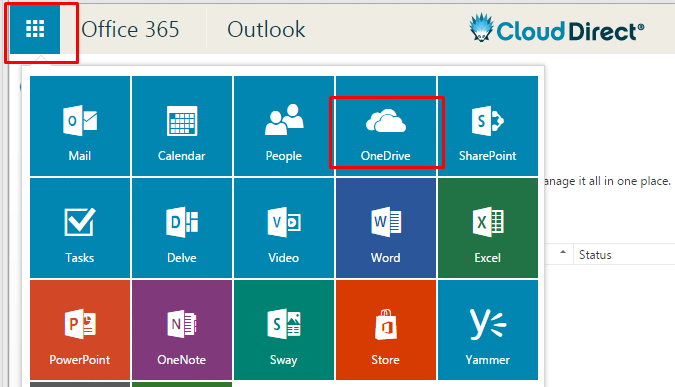Viewport: 675px width, 387px height.
Task: Click the Outlook header label
Action: (266, 29)
